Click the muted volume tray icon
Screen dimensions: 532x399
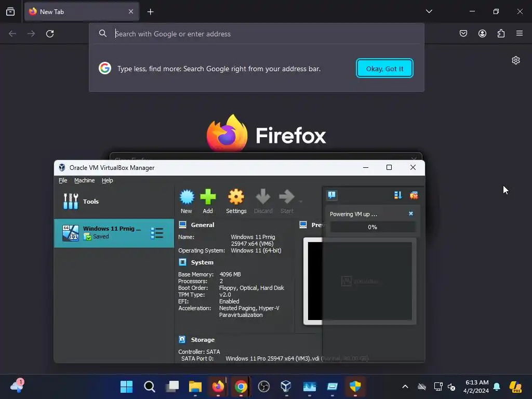pyautogui.click(x=451, y=387)
